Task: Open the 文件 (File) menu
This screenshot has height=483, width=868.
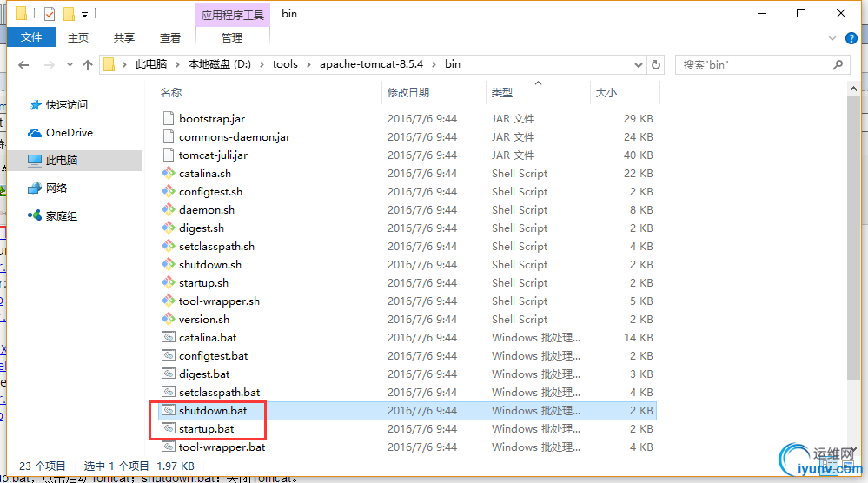Action: click(x=31, y=37)
